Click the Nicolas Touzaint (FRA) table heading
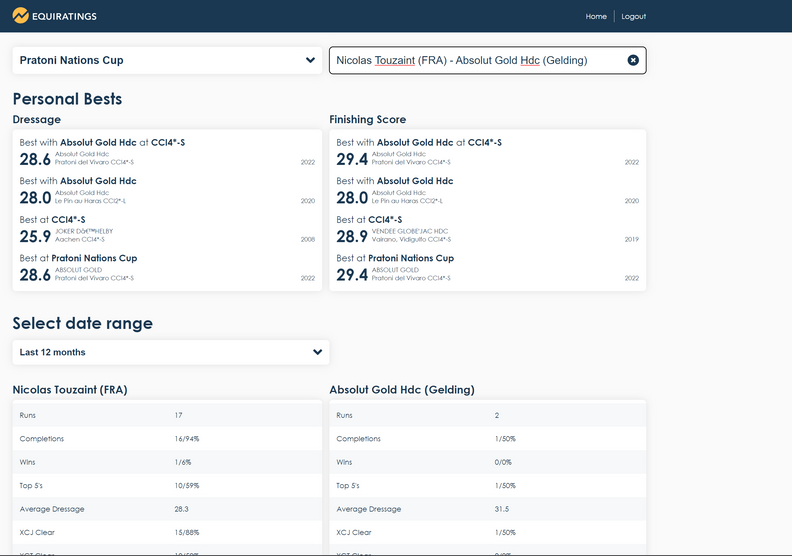Viewport: 792px width, 556px height. tap(70, 390)
